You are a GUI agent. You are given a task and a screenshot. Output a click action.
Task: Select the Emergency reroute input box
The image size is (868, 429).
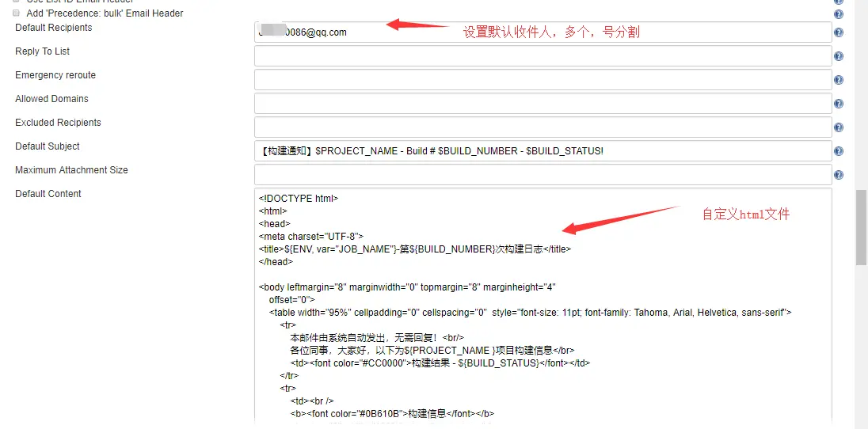[543, 80]
